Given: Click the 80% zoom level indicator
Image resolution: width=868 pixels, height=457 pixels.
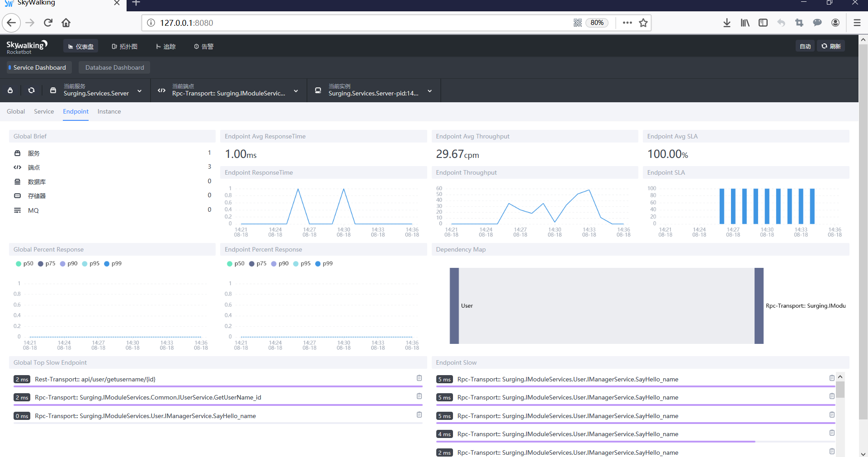Looking at the screenshot, I should coord(597,23).
